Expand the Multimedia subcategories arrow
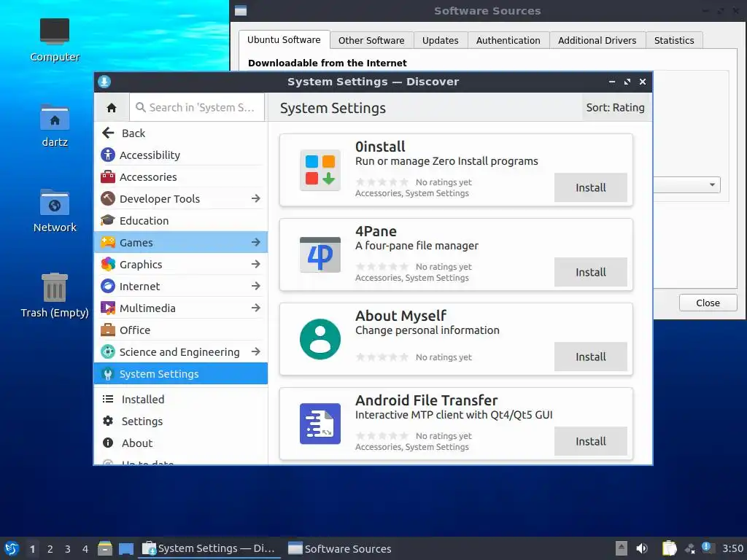This screenshot has width=747, height=560. click(x=256, y=308)
